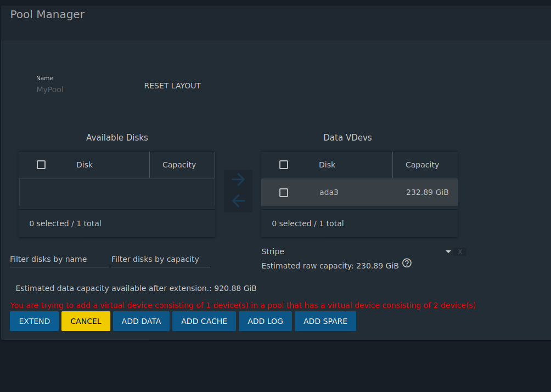Click the ADD LOG button
The height and width of the screenshot is (392, 551).
pos(265,321)
